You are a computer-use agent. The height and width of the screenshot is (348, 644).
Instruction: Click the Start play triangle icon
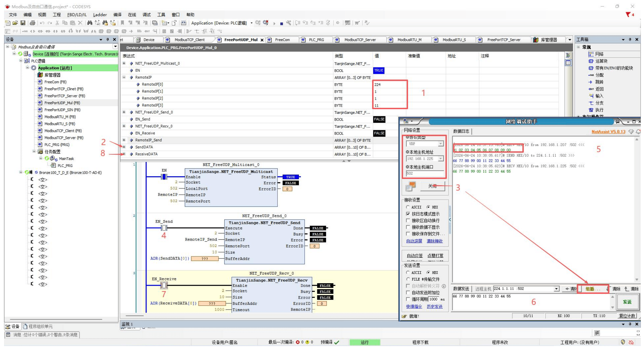(x=274, y=23)
